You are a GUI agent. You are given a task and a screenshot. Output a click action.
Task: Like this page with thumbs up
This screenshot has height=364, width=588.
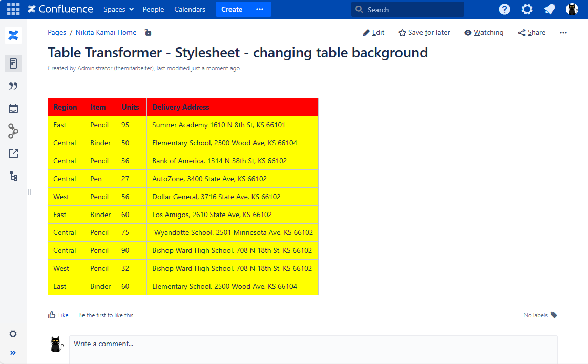tap(58, 315)
